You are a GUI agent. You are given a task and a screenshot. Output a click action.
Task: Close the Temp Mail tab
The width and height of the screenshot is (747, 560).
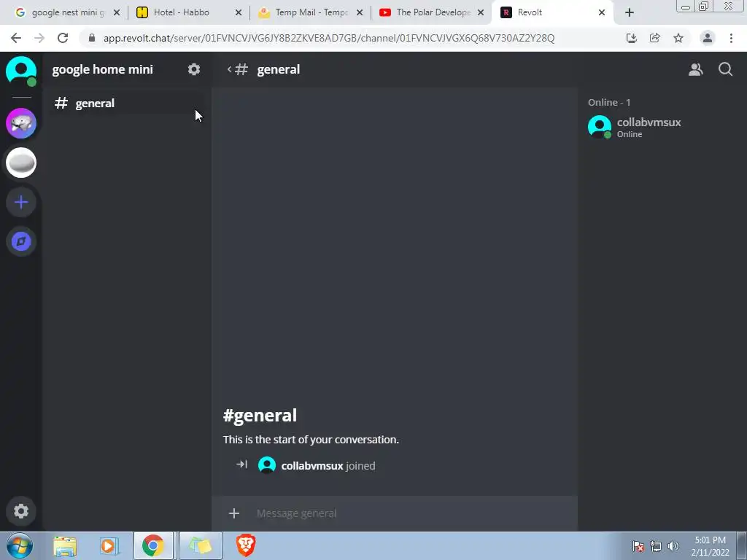tap(360, 12)
